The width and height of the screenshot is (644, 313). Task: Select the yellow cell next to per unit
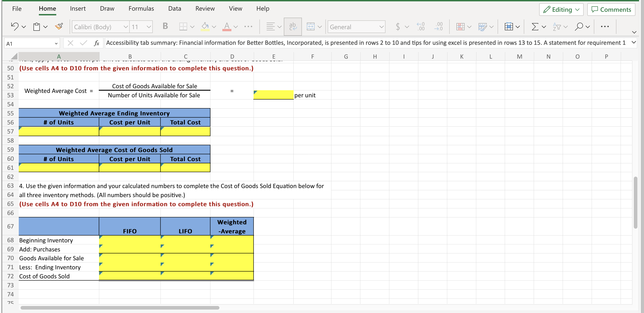(273, 95)
